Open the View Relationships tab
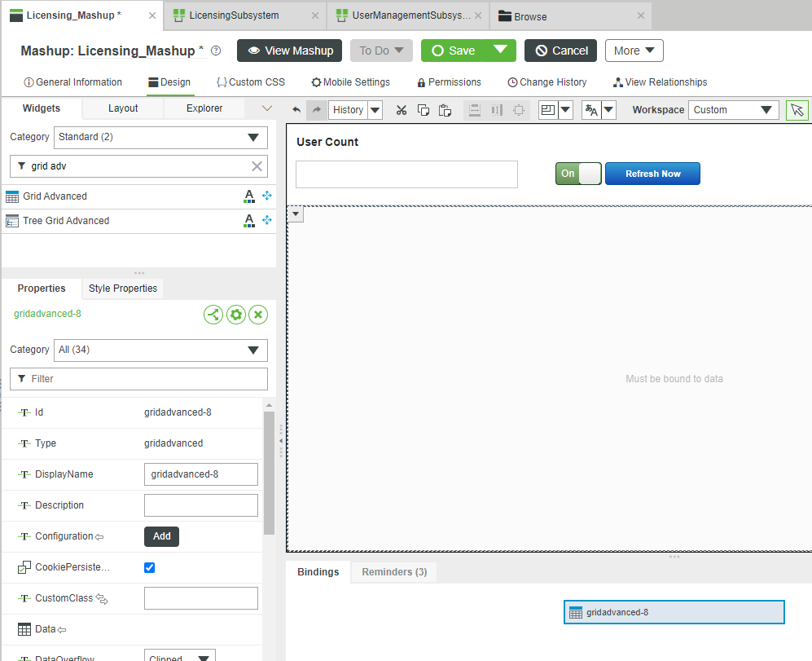Screen dimensions: 812x661 pos(660,82)
